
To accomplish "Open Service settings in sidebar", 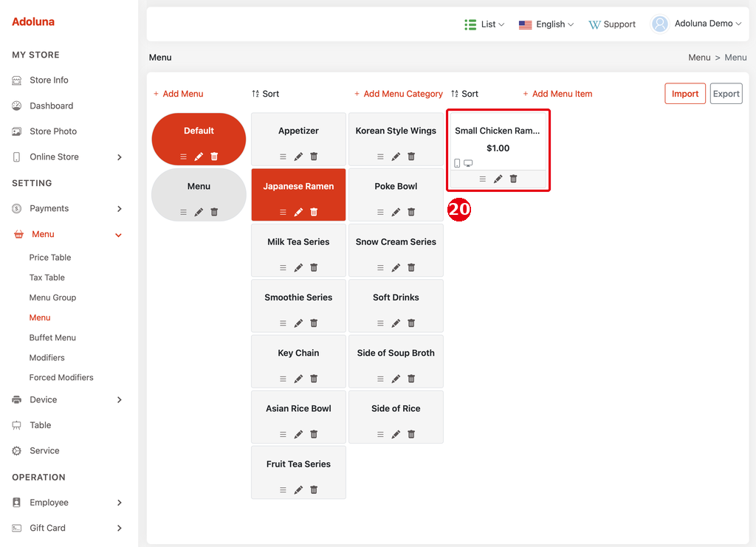I will (44, 450).
